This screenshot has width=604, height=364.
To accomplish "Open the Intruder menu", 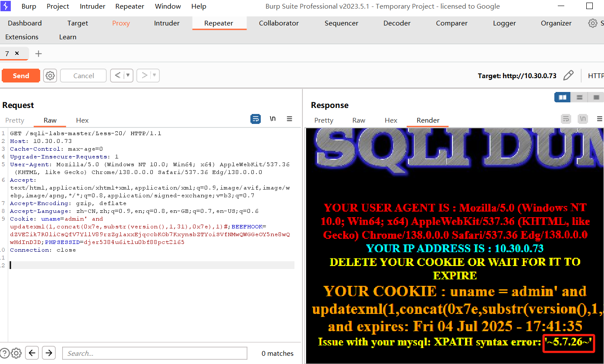I will (92, 6).
